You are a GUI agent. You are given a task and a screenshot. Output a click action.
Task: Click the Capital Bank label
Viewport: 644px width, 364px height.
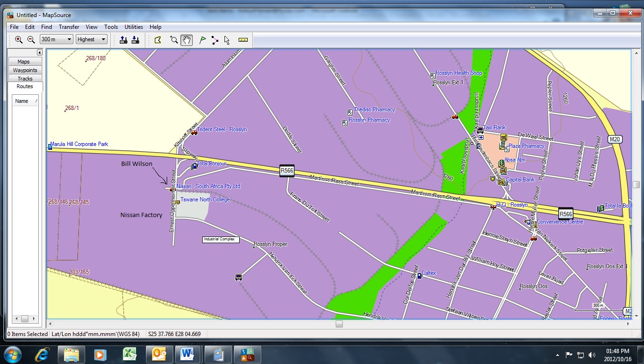click(521, 180)
